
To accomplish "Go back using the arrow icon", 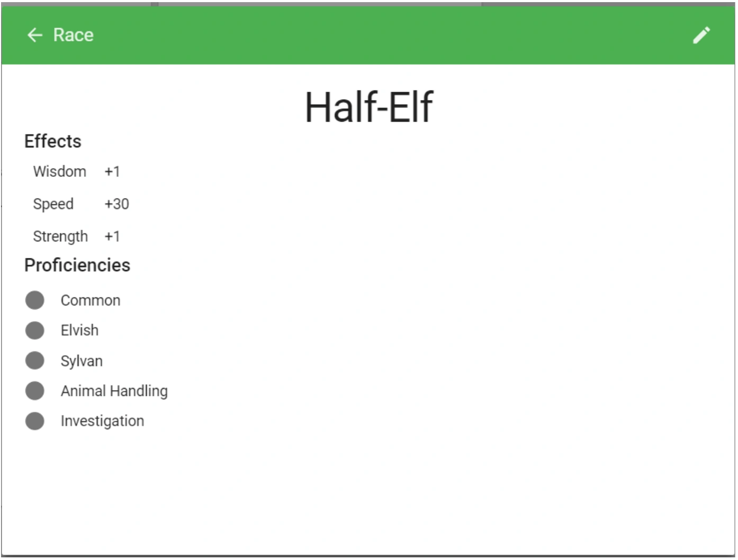I will (x=35, y=35).
